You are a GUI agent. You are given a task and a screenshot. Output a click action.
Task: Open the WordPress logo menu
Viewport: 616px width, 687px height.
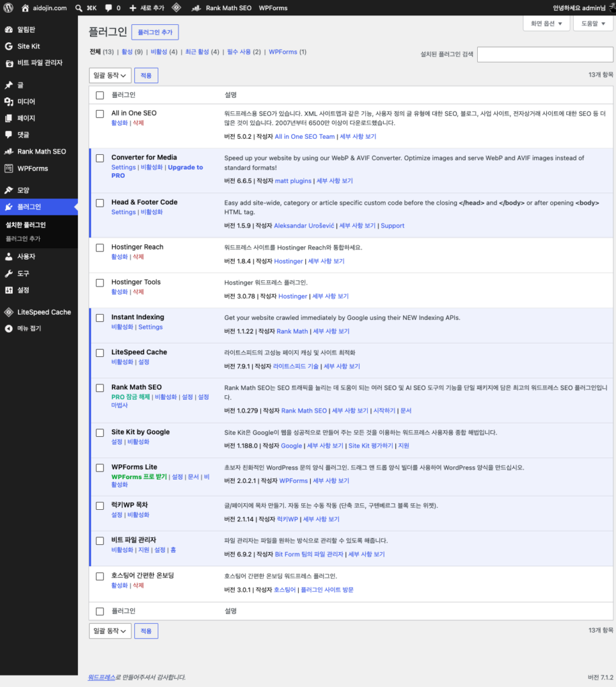[8, 8]
